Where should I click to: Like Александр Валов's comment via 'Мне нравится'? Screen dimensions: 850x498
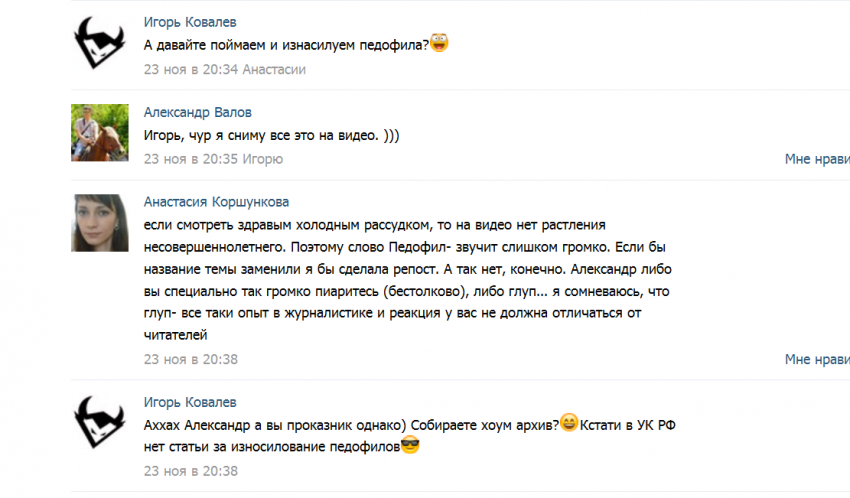[816, 159]
